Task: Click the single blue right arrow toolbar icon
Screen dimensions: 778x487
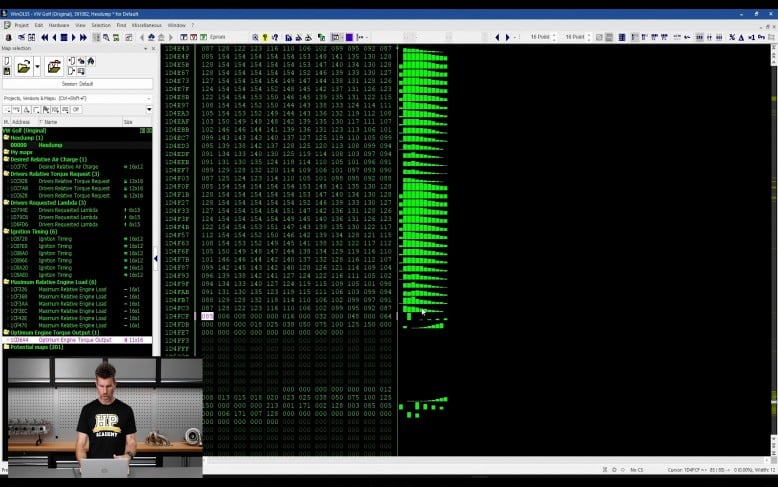Action: [x=73, y=37]
